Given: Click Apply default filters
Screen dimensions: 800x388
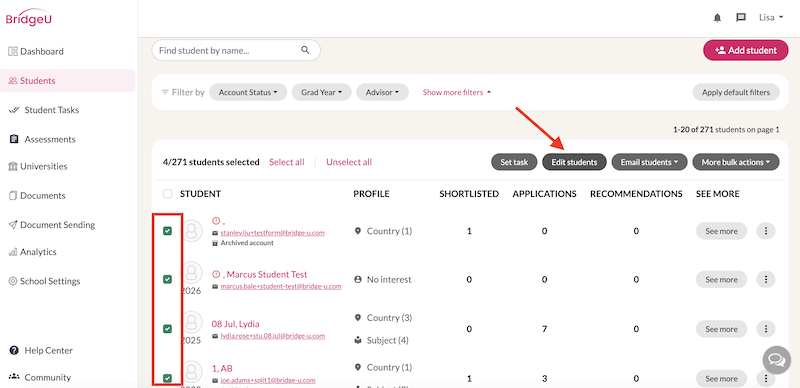Looking at the screenshot, I should pos(736,92).
